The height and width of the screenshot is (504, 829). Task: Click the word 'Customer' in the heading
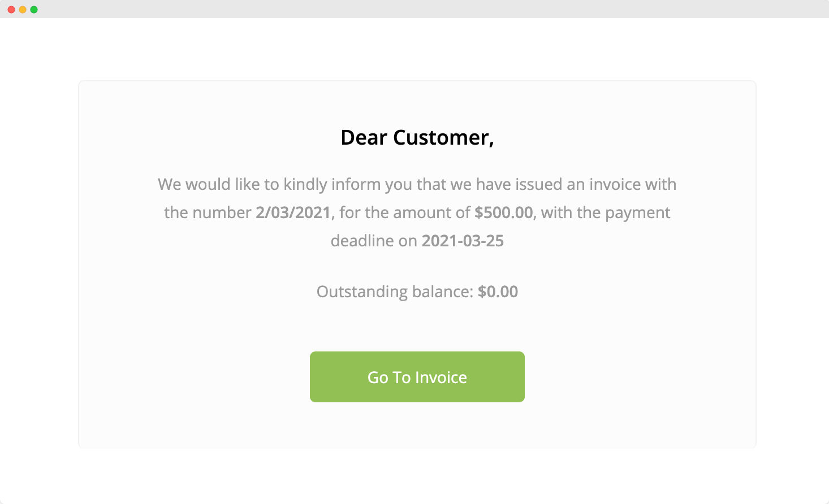[443, 138]
